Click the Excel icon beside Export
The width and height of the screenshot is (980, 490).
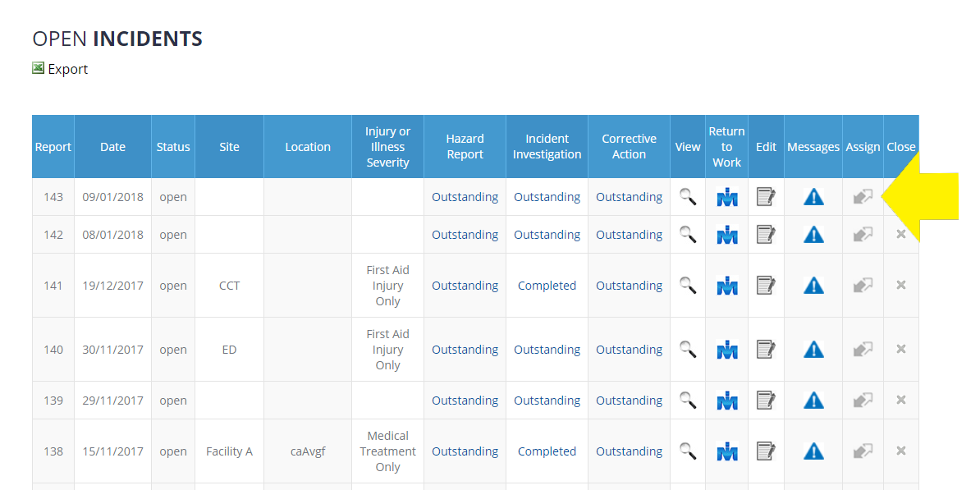coord(36,67)
